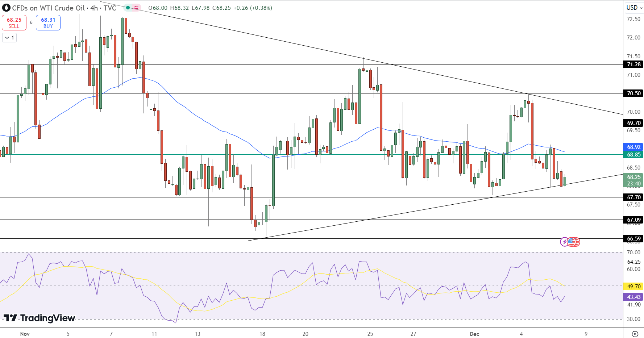The image size is (644, 338).
Task: Click the open value O68.00 in legend
Action: pos(158,8)
